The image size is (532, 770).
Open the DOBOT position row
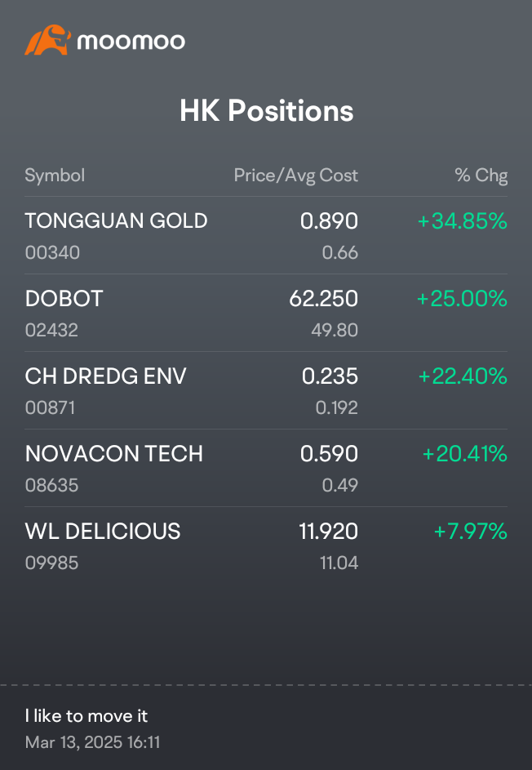pos(266,313)
